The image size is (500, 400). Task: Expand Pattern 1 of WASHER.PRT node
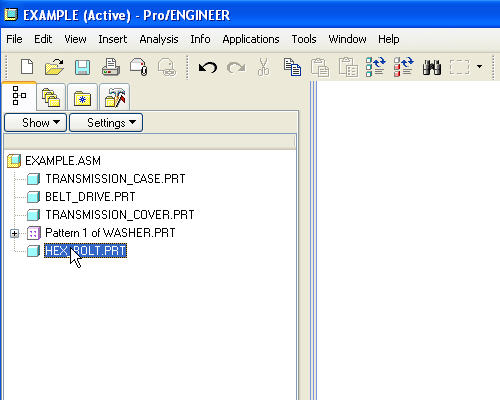point(14,233)
